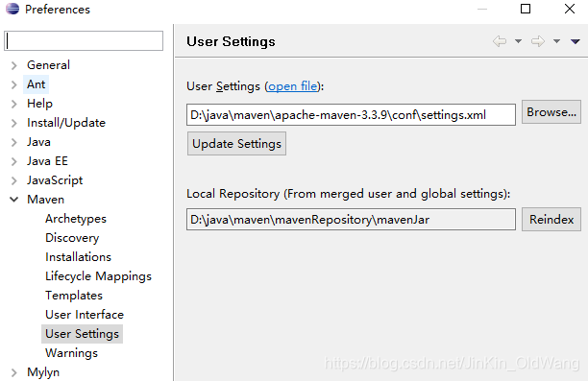This screenshot has height=381, width=588.
Task: Select the Maven preferences category
Action: tap(45, 200)
